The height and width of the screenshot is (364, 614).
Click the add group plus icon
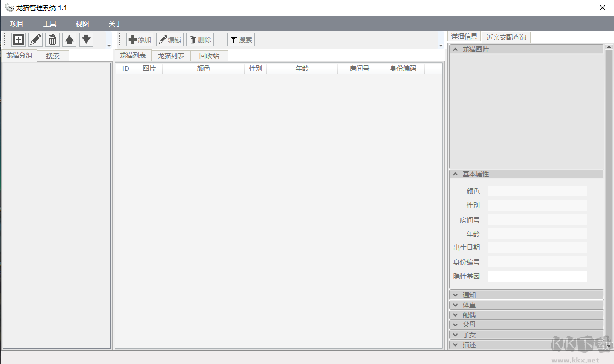(19, 39)
